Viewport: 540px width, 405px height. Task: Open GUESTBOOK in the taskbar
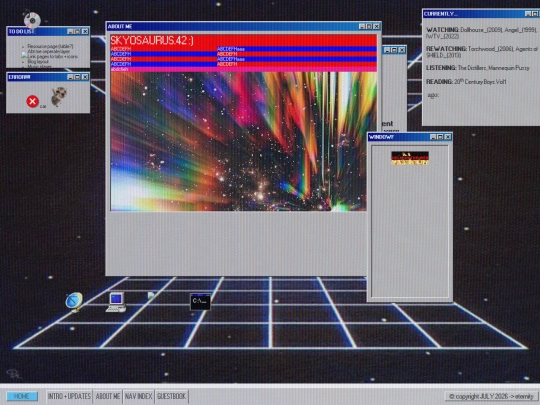172,396
